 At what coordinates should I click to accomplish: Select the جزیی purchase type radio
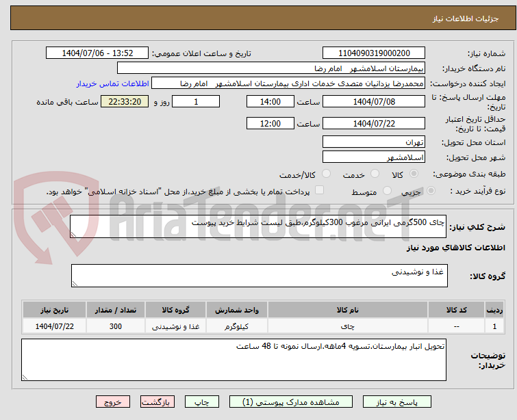431,191
